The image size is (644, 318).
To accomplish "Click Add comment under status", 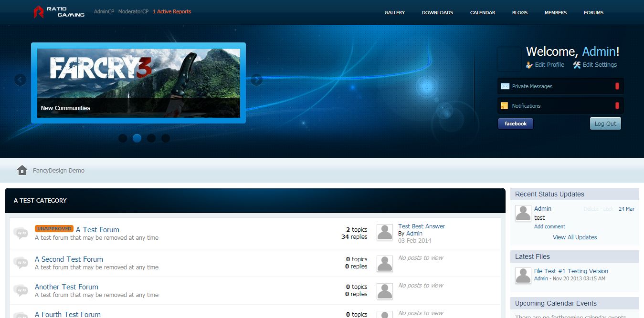I will tap(549, 226).
